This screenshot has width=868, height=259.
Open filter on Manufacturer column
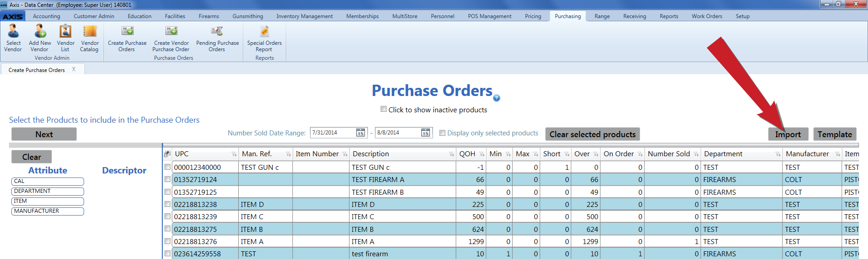click(837, 154)
